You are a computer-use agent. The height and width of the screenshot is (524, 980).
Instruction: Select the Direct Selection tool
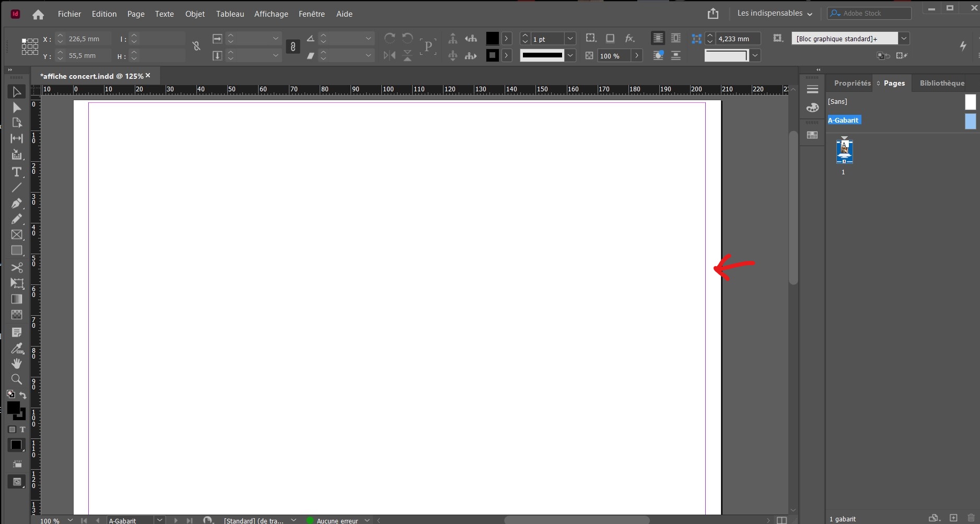16,108
